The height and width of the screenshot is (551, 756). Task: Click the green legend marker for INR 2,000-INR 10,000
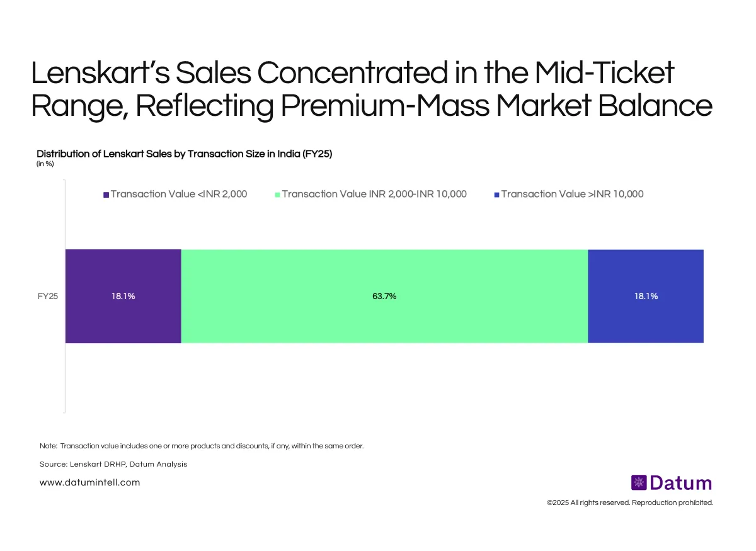tap(277, 195)
